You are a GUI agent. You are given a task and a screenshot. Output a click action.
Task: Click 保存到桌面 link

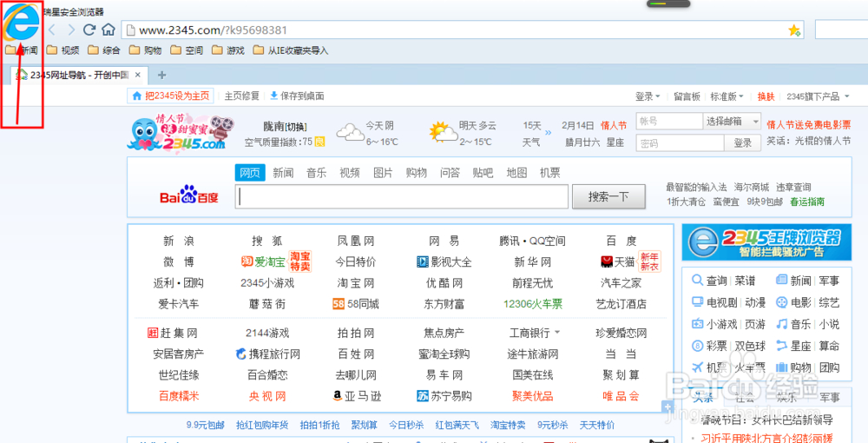click(x=297, y=96)
